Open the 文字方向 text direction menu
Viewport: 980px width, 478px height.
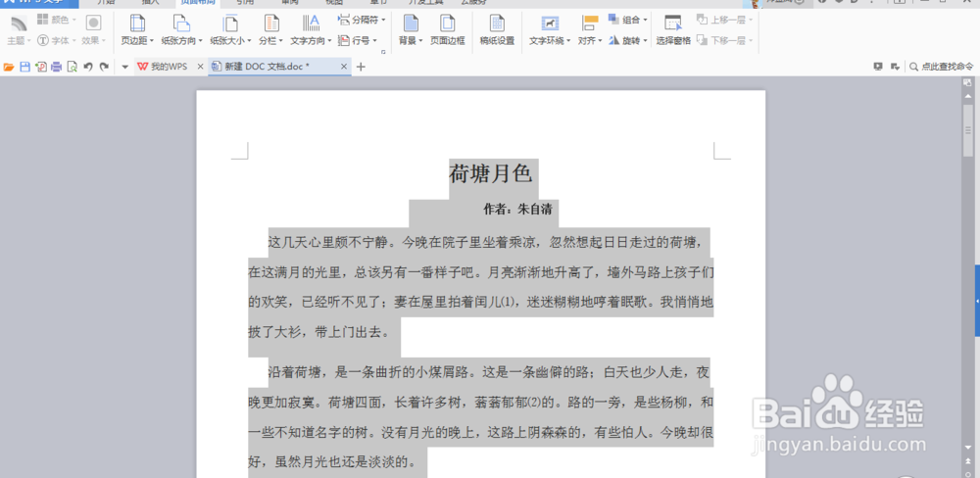[x=311, y=30]
